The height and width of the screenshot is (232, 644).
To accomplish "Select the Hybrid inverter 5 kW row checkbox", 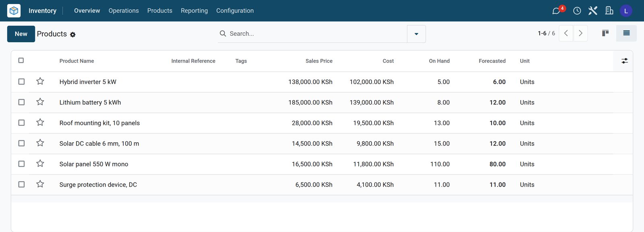I will click(x=22, y=82).
